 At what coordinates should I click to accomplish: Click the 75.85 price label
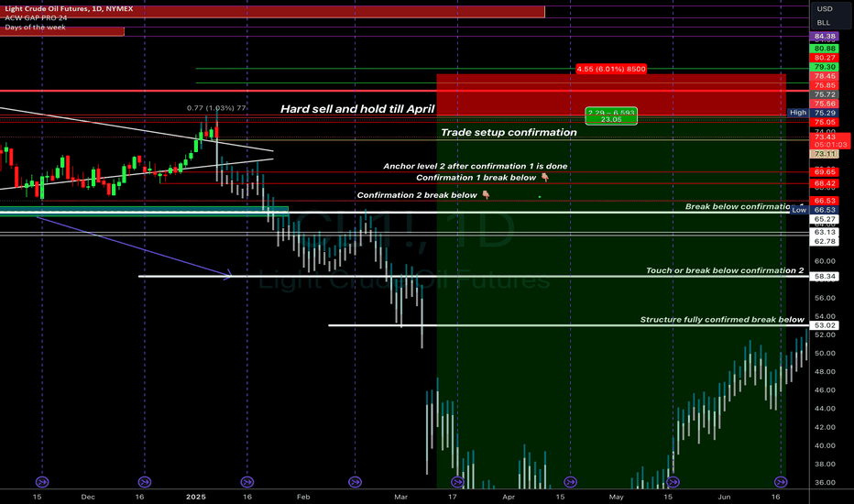(x=825, y=85)
